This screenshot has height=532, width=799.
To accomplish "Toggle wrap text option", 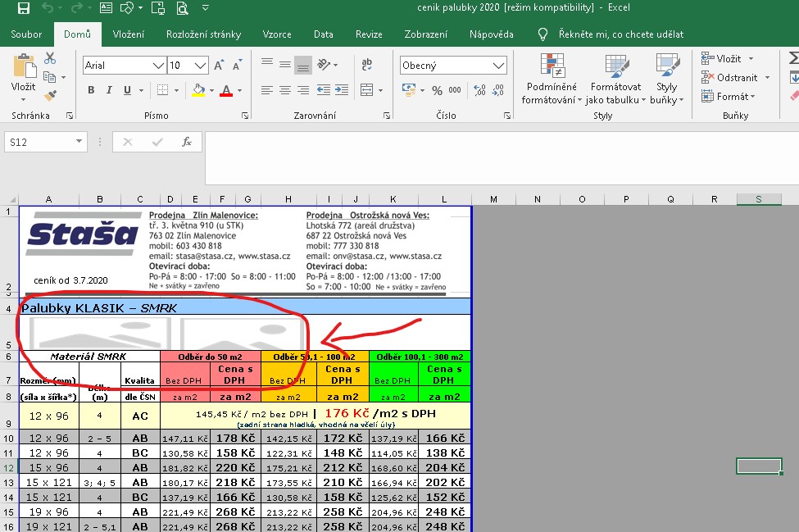I will pyautogui.click(x=365, y=66).
